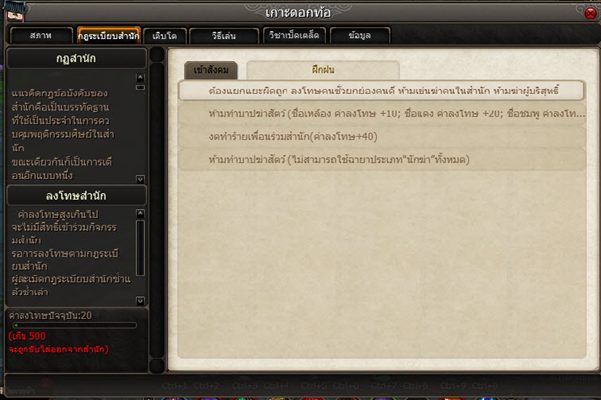601x400 pixels.
Task: Select the งดทำร้ายเพื่อนร่วมสำนัก rule row
Action: [382, 136]
